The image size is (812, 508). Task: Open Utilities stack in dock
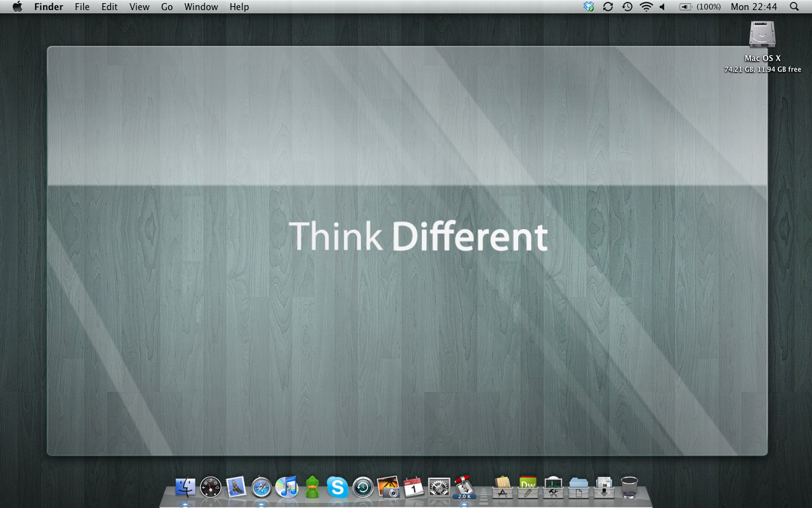click(553, 488)
